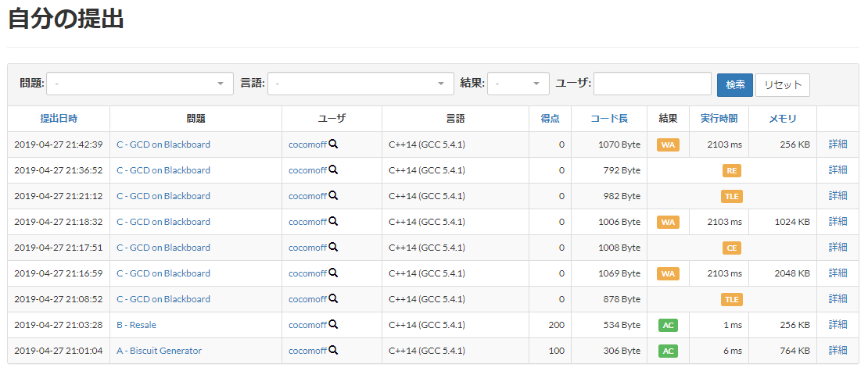Select the score 100 cell

tap(550, 351)
